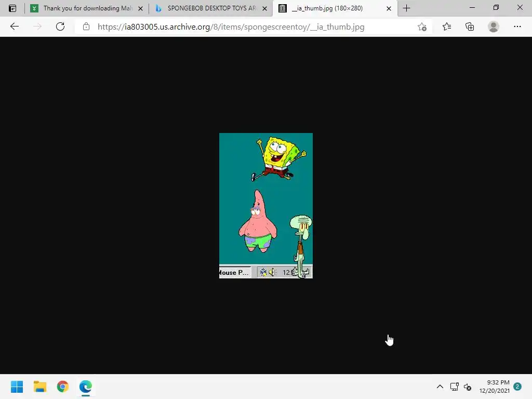Viewport: 532px width, 399px height.
Task: Close the Thank you for downloading tab
Action: pyautogui.click(x=140, y=8)
